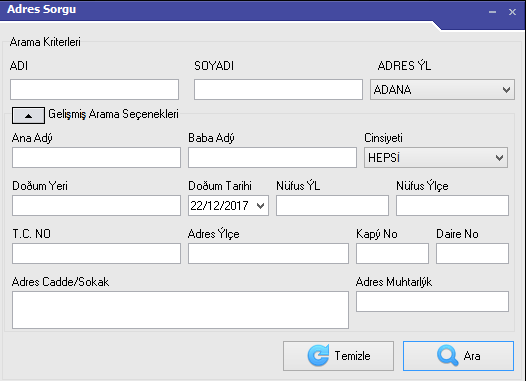Image resolution: width=526 pixels, height=381 pixels.
Task: Collapse Gelişmiş Arama Seçenekleri with arrow button
Action: click(x=28, y=116)
